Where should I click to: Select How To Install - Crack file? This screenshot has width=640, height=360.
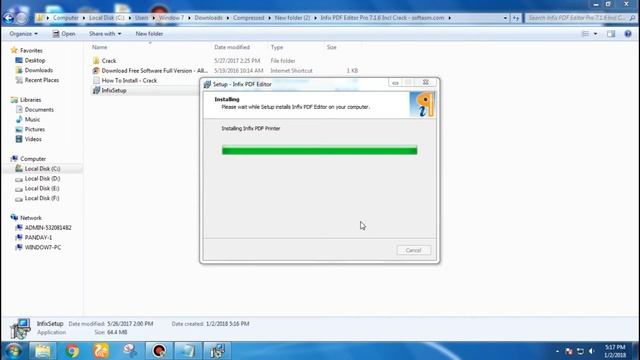(x=129, y=80)
